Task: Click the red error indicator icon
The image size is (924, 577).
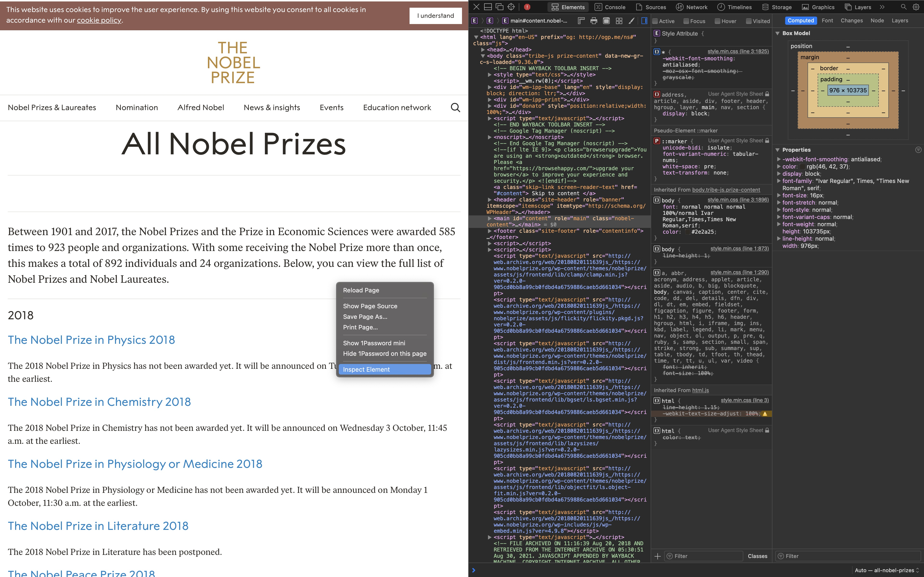Action: pos(527,7)
